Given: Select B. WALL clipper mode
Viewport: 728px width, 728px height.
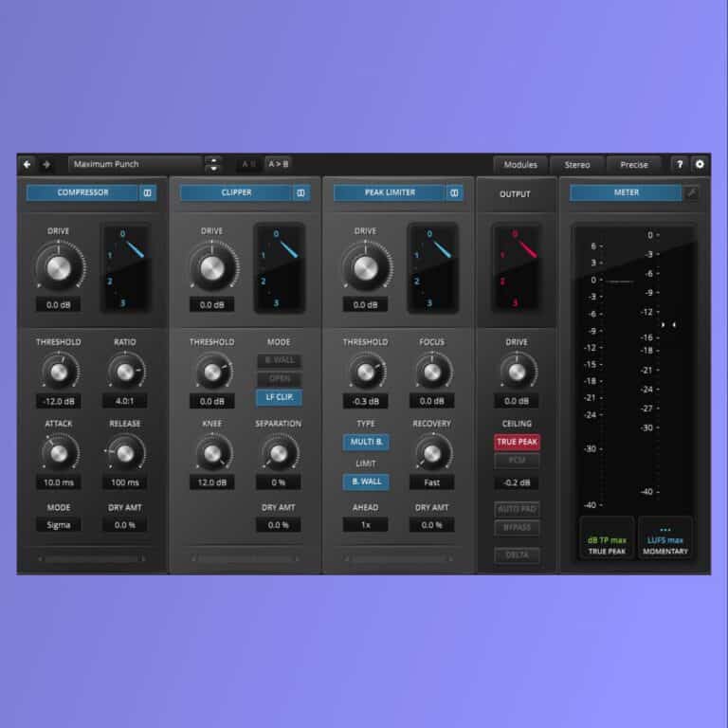Looking at the screenshot, I should pos(280,360).
